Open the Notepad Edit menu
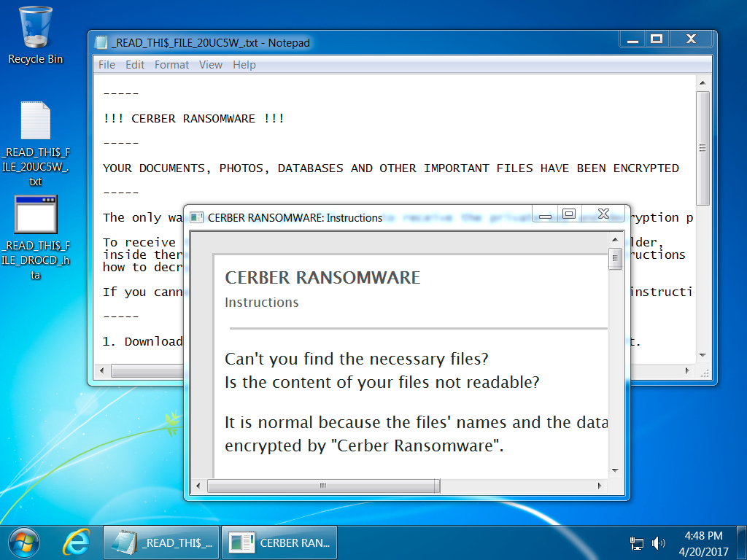The image size is (747, 560). (135, 65)
